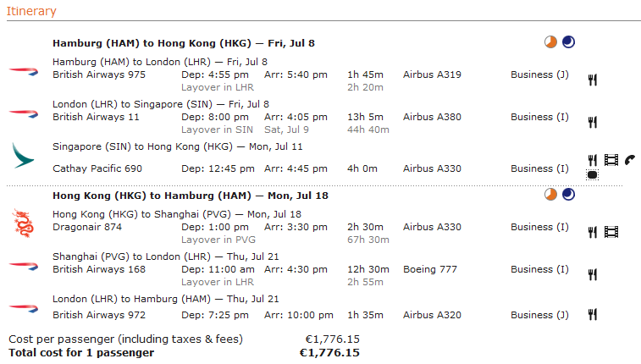This screenshot has width=641, height=364.
Task: Click the blue moon icon on Hamburg to Hong Kong header
Action: tap(567, 42)
